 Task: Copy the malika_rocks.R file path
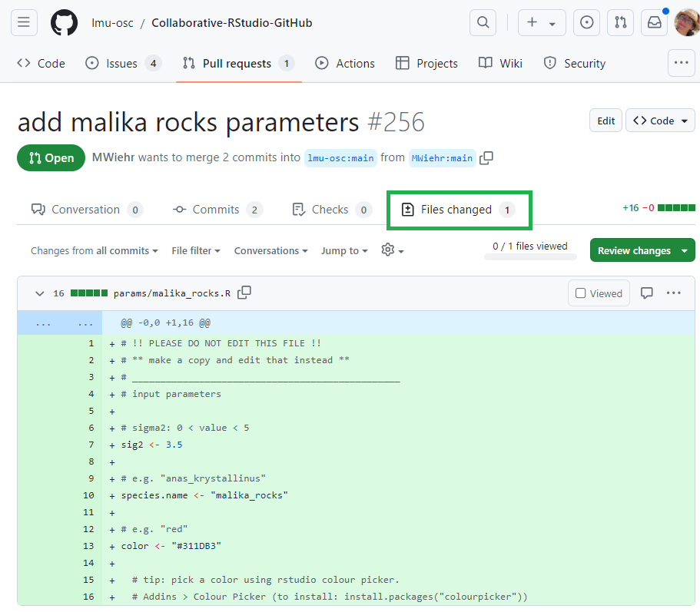(x=244, y=293)
